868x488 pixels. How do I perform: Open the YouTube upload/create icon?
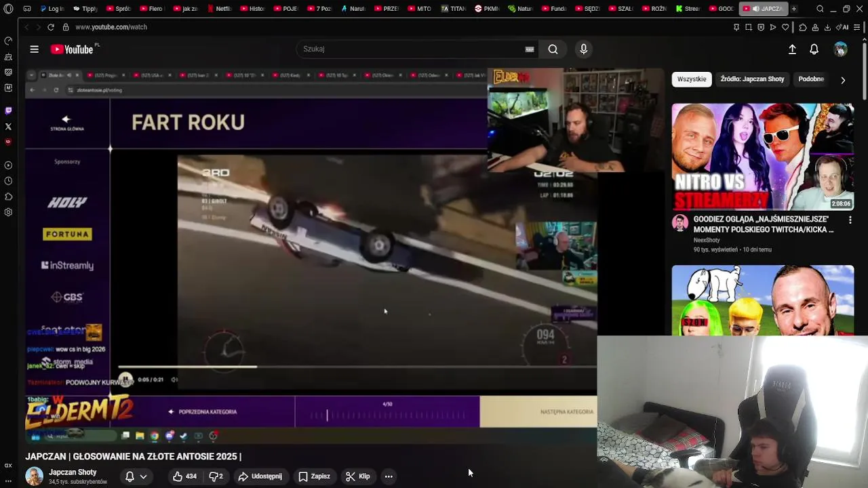coord(792,49)
